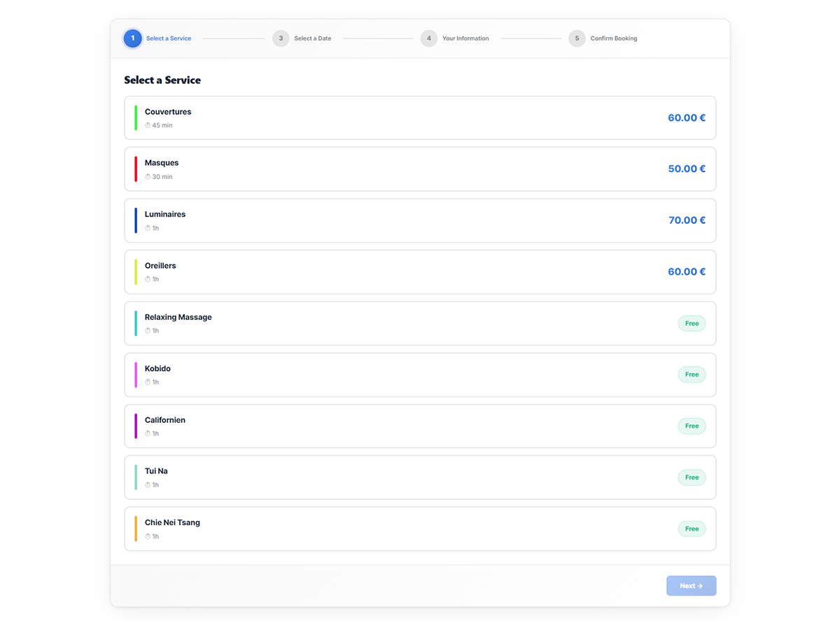
Task: Click the step 3 circle icon
Action: coord(281,38)
